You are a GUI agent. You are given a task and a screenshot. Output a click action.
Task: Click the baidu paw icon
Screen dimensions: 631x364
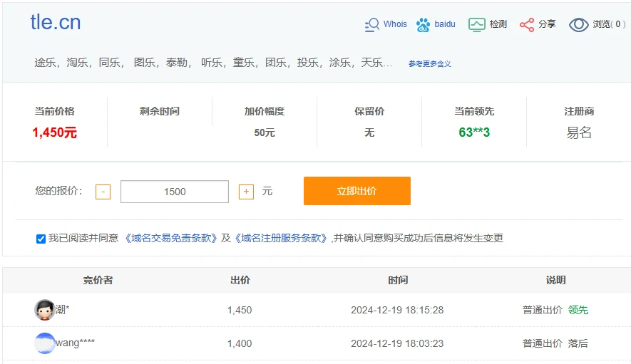[424, 25]
